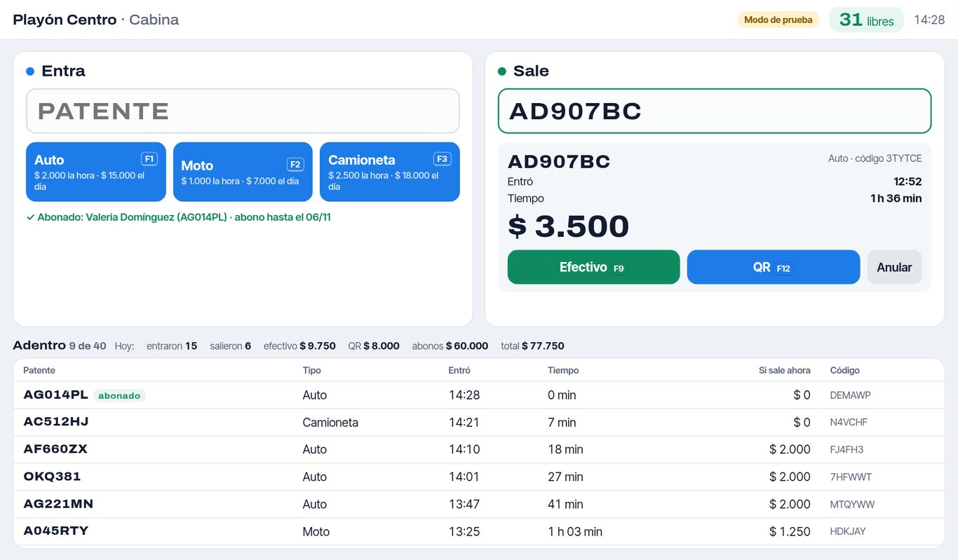Viewport: 958px width, 560px height.
Task: Click the PATENTE entry input field
Action: pyautogui.click(x=243, y=111)
